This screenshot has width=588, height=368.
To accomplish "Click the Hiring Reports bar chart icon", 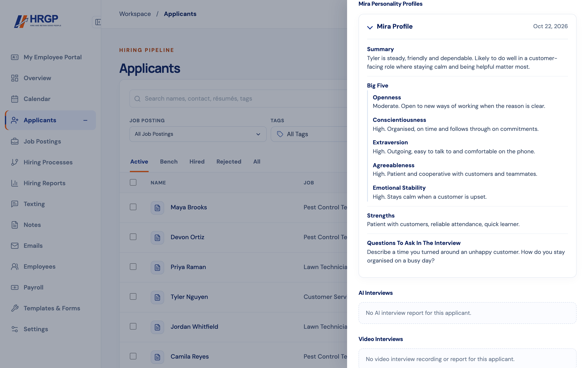I will tap(14, 183).
